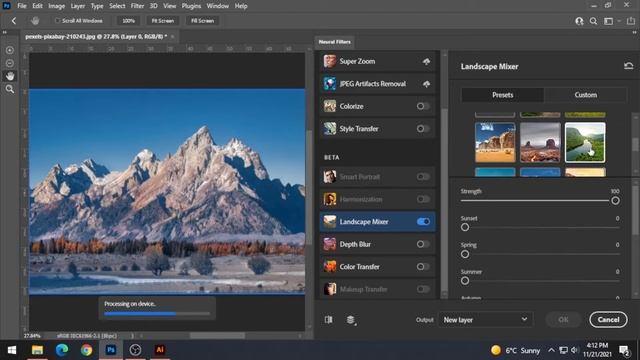The height and width of the screenshot is (360, 640).
Task: Select the zoom-out tool in left toolbar
Action: 10,63
